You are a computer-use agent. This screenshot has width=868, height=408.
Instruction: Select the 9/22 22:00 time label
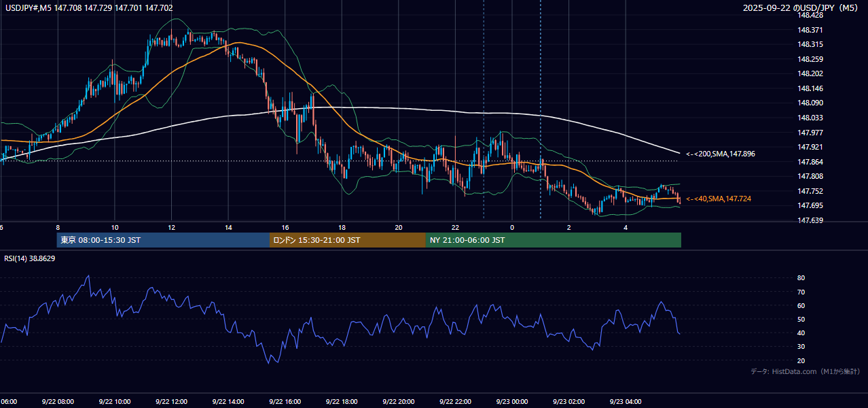(x=455, y=402)
